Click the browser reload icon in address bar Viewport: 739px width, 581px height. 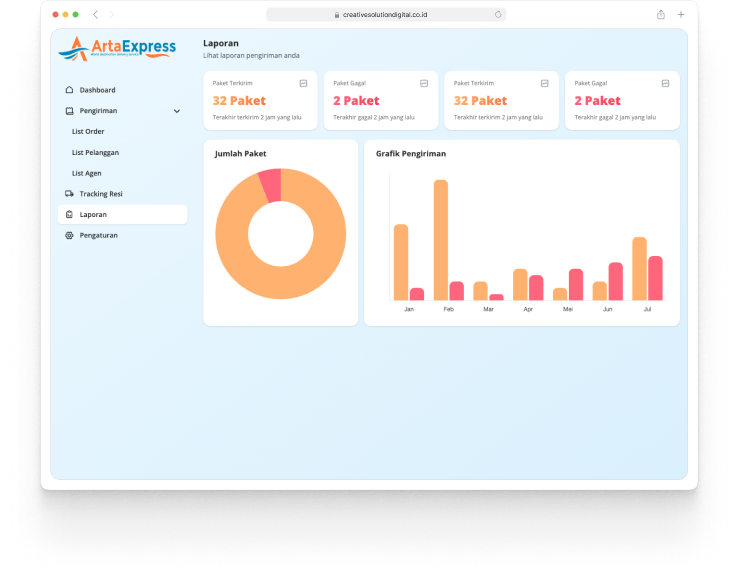(498, 15)
